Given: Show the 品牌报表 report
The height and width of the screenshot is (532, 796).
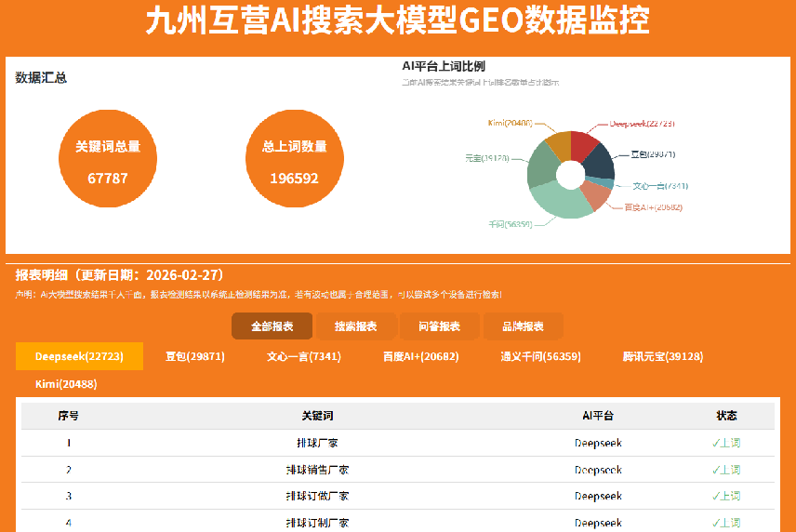Looking at the screenshot, I should (x=524, y=326).
